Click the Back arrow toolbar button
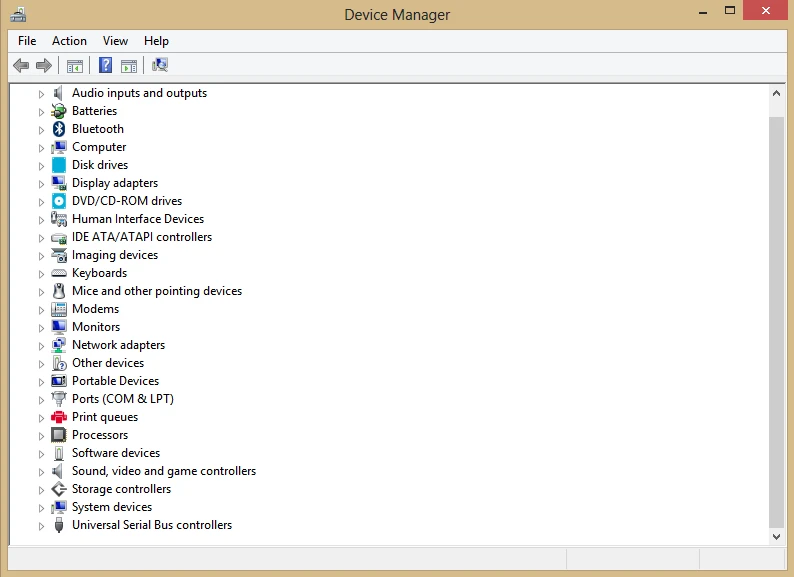 [x=21, y=66]
